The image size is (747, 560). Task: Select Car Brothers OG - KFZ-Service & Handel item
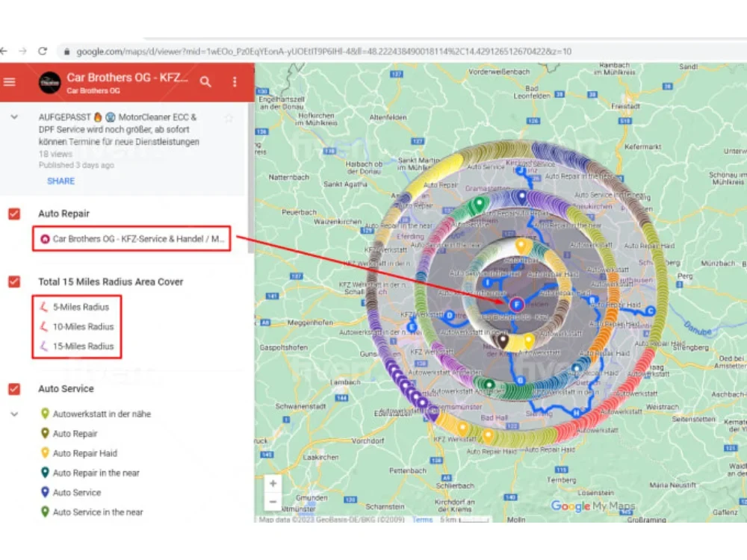tap(132, 239)
